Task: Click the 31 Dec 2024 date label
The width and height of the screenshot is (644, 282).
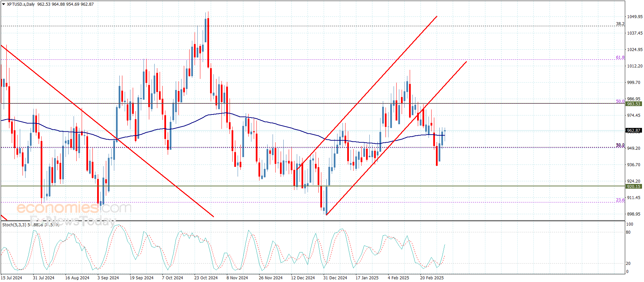Action: pyautogui.click(x=335, y=278)
